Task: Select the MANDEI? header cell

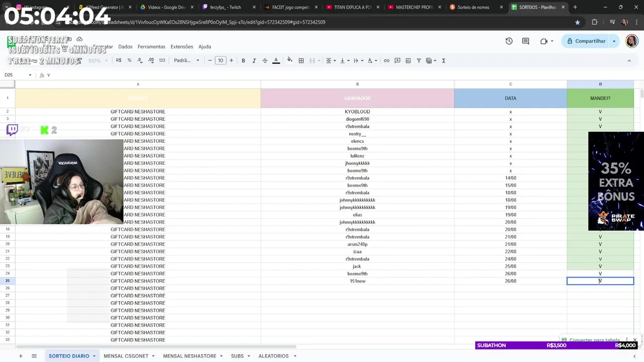Action: point(600,98)
